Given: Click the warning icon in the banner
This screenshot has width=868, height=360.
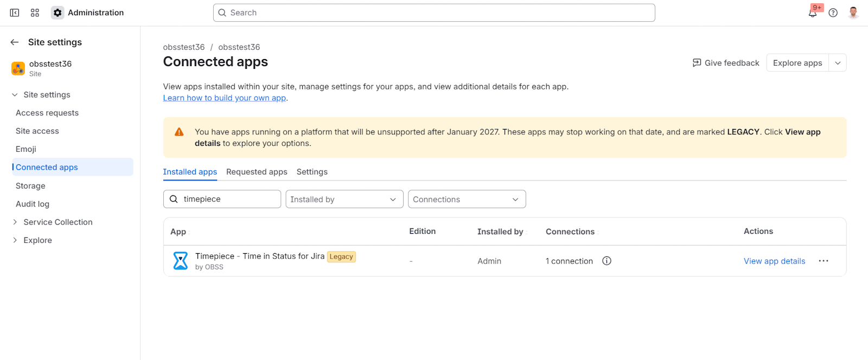Looking at the screenshot, I should point(179,132).
